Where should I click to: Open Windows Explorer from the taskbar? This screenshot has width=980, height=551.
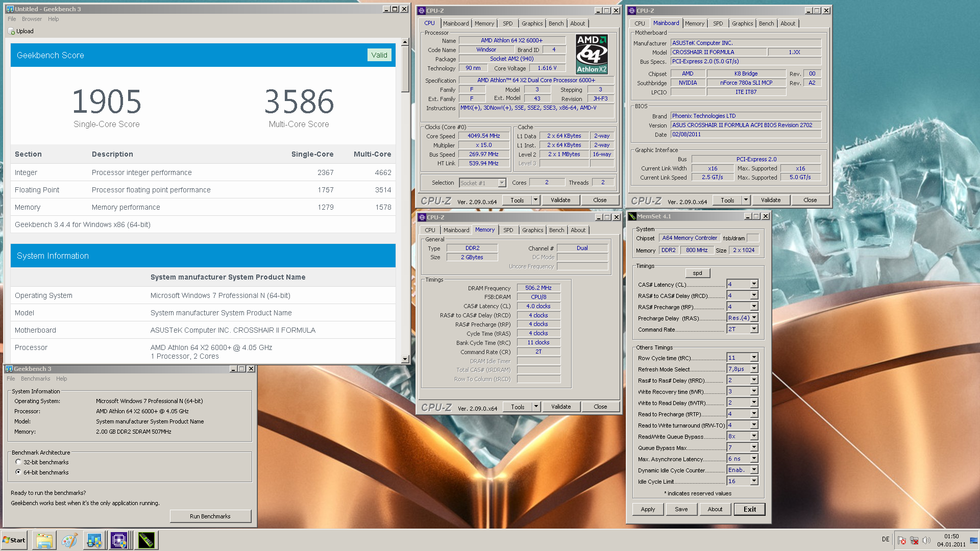44,540
